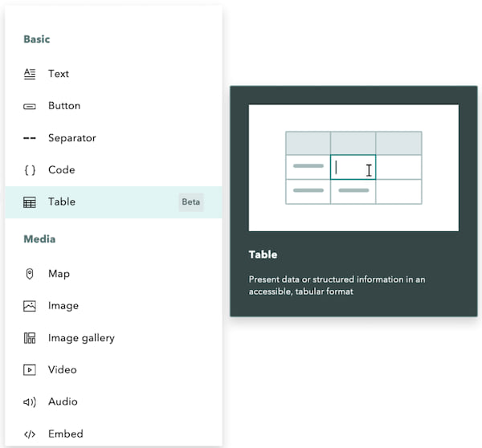Add an Audio block

pyautogui.click(x=113, y=401)
